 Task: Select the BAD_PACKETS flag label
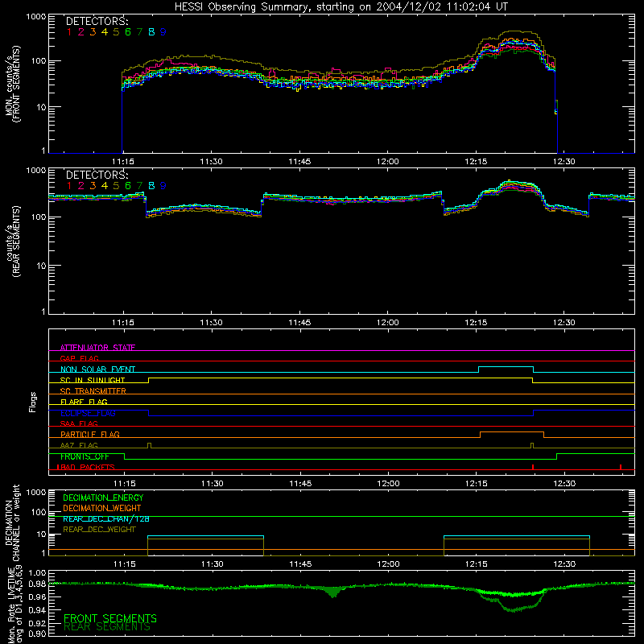86,467
